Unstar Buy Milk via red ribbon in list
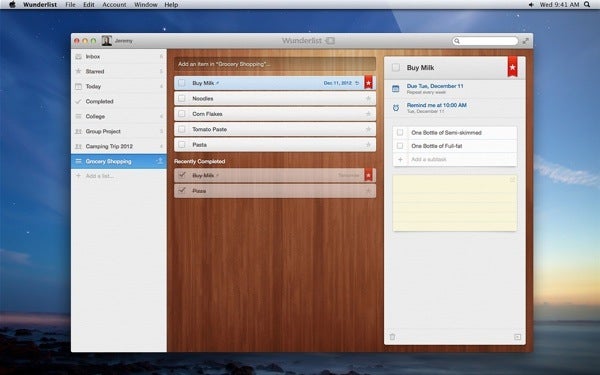Viewport: 600px width, 375px height. (368, 82)
